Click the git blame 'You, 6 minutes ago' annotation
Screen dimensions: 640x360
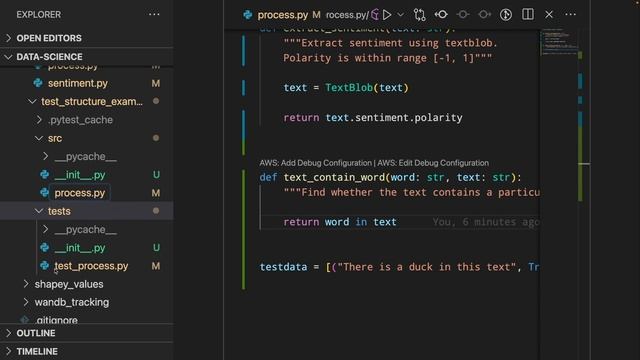486,222
